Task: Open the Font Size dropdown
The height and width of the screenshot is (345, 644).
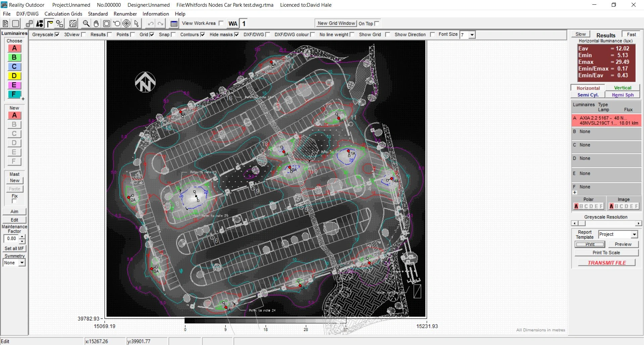Action: tap(472, 35)
